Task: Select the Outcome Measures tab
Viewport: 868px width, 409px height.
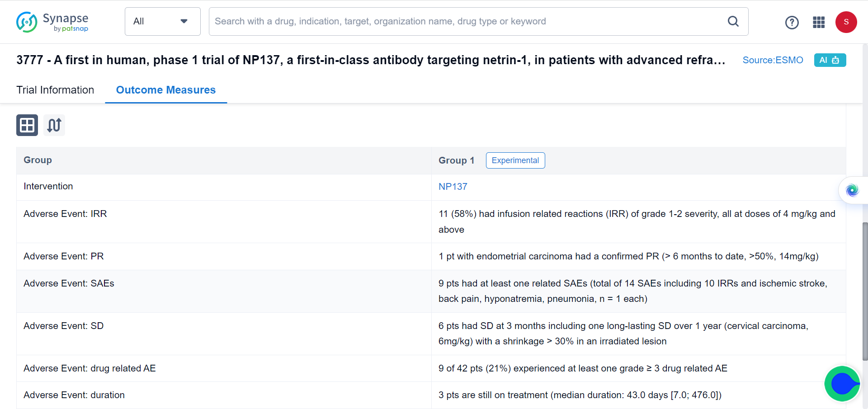Action: [x=166, y=90]
